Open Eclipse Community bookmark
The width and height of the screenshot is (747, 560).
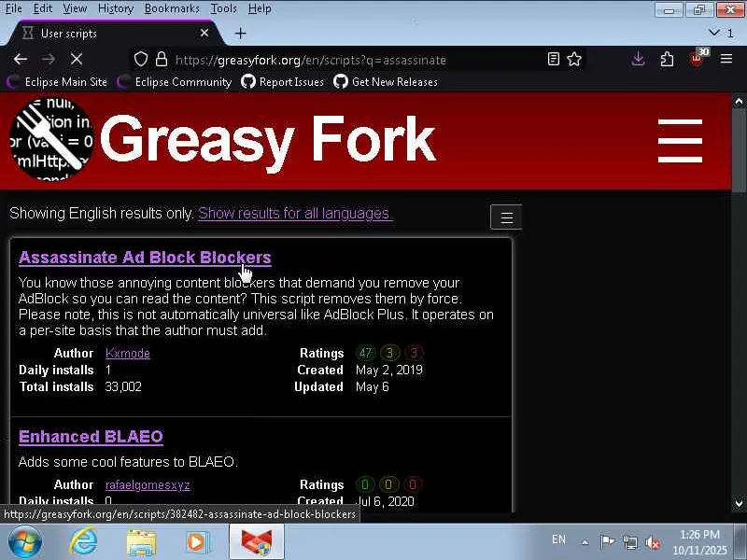point(175,82)
